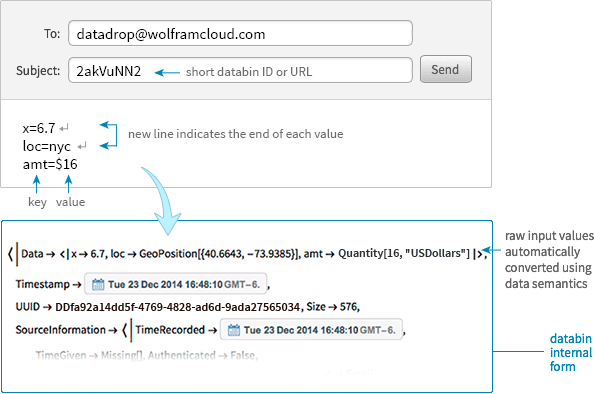Click the 'x → 6.7' entry in Data
595x394 pixels.
pos(87,254)
